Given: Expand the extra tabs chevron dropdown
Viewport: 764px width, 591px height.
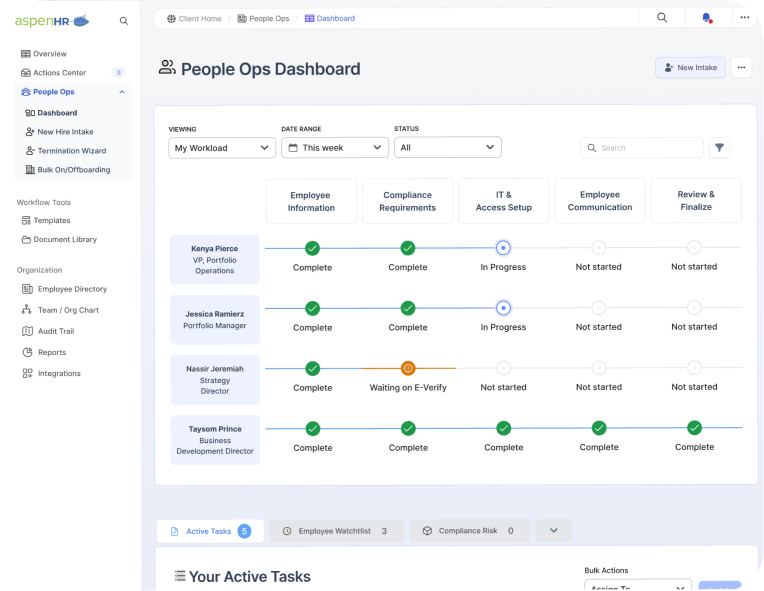Looking at the screenshot, I should 553,531.
